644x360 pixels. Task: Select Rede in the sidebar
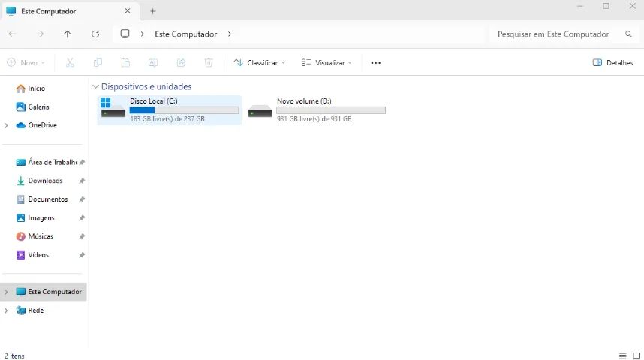(36, 310)
